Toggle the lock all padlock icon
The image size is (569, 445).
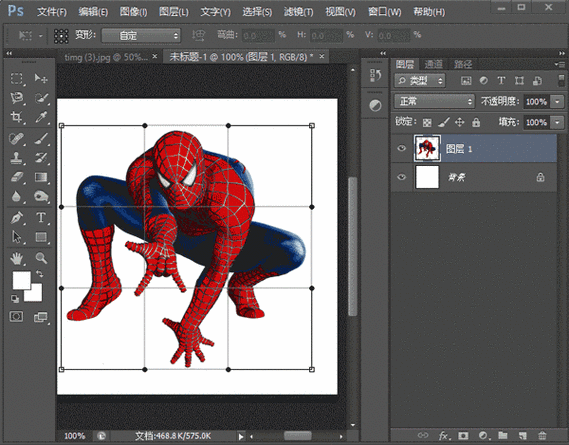(476, 122)
